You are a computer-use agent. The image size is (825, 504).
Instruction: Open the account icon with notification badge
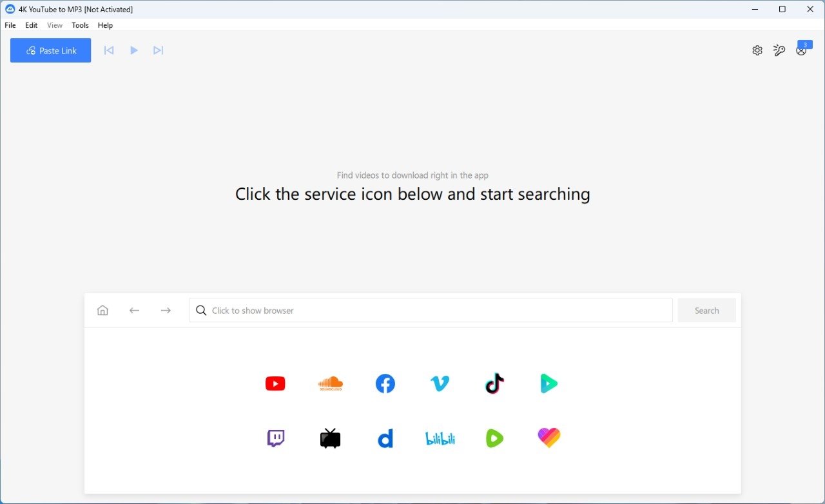coord(802,49)
